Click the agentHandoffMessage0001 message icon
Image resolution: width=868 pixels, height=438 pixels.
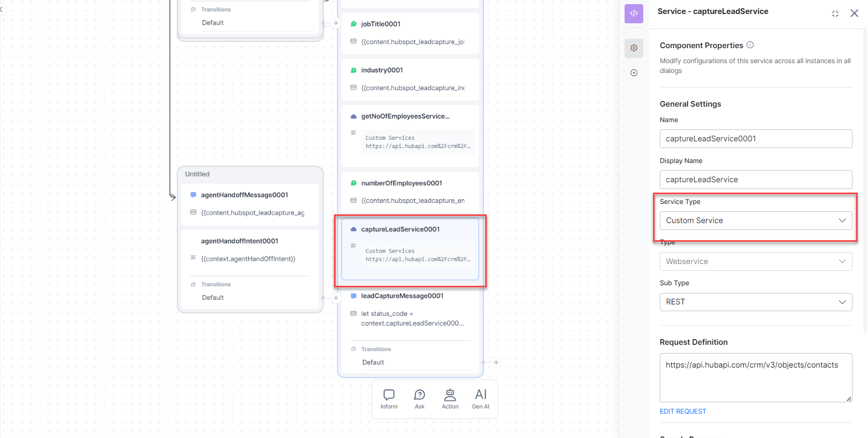tap(193, 195)
